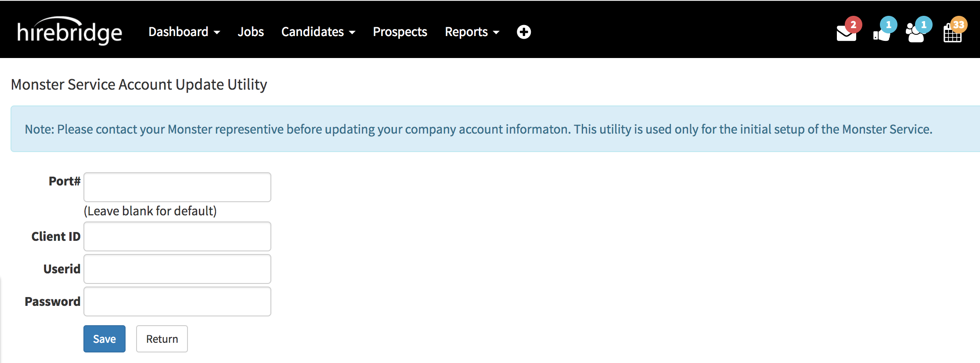Expand the Dashboard dropdown menu
This screenshot has height=363, width=980.
pos(184,32)
